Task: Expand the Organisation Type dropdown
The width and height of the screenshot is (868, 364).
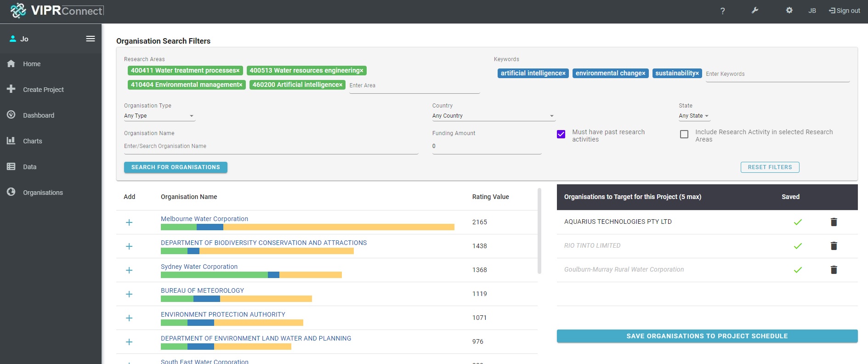Action: (x=159, y=116)
